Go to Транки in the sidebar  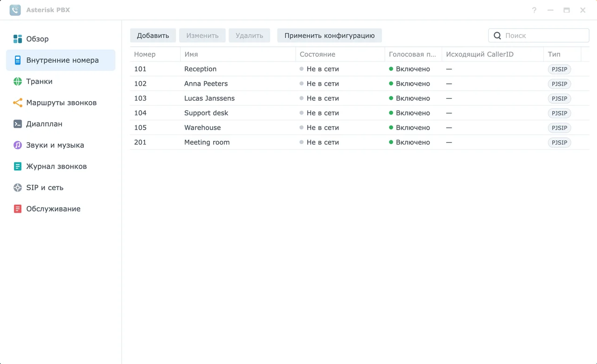point(61,82)
